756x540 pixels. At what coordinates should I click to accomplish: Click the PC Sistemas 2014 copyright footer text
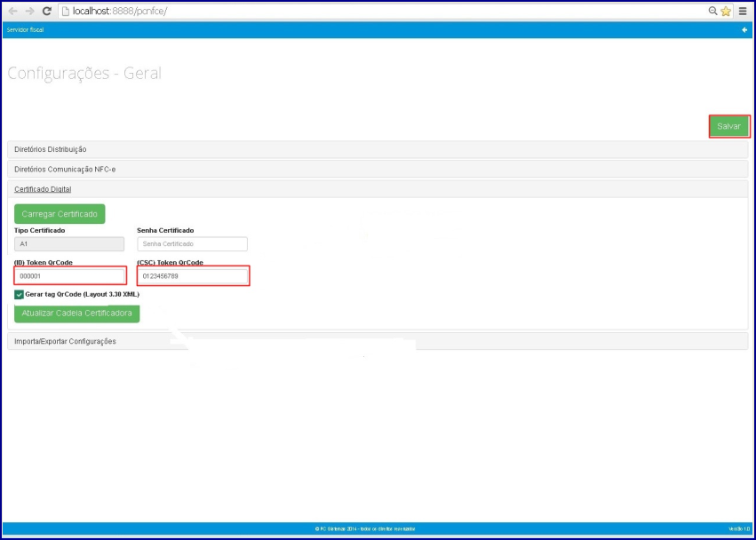pyautogui.click(x=365, y=529)
